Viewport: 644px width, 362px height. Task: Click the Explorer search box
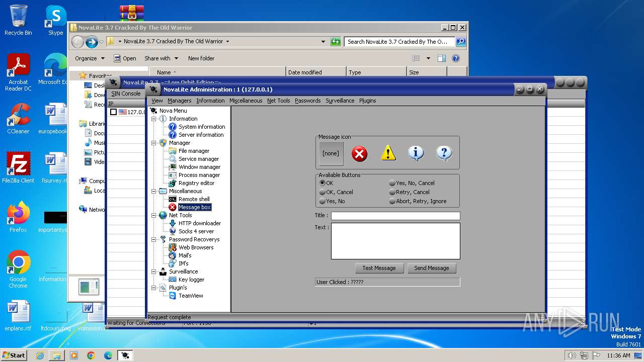click(x=400, y=42)
